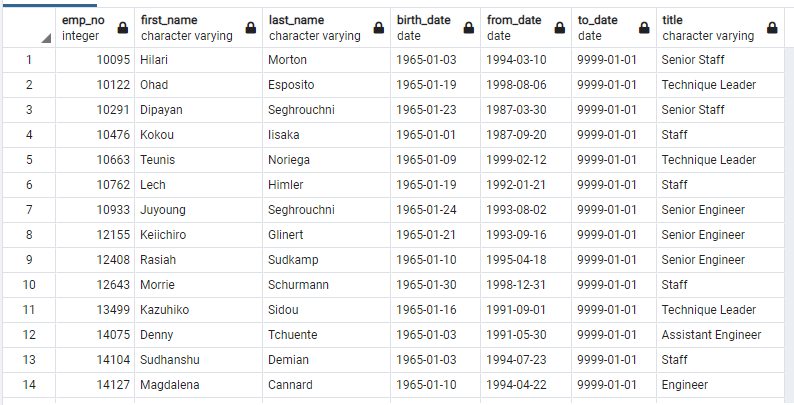Viewport: 794px width, 405px height.
Task: Click the birth_date cell 1965-01-30
Action: coord(435,285)
